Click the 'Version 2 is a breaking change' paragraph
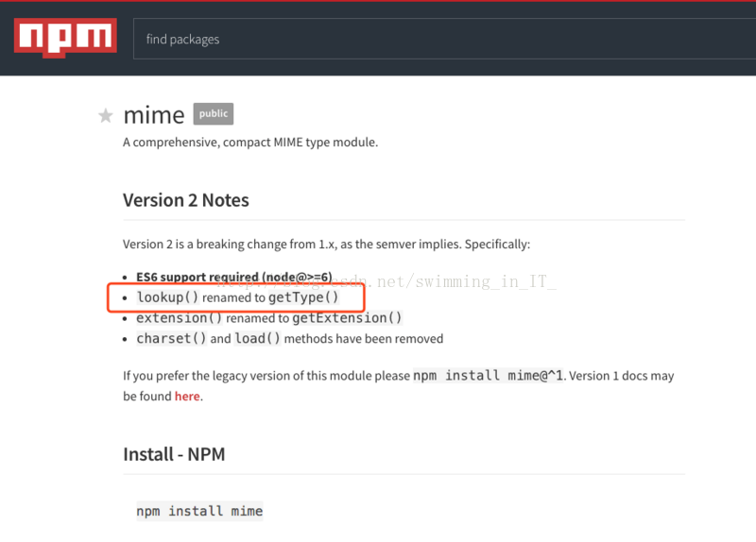Image resolution: width=756 pixels, height=542 pixels. click(x=326, y=245)
